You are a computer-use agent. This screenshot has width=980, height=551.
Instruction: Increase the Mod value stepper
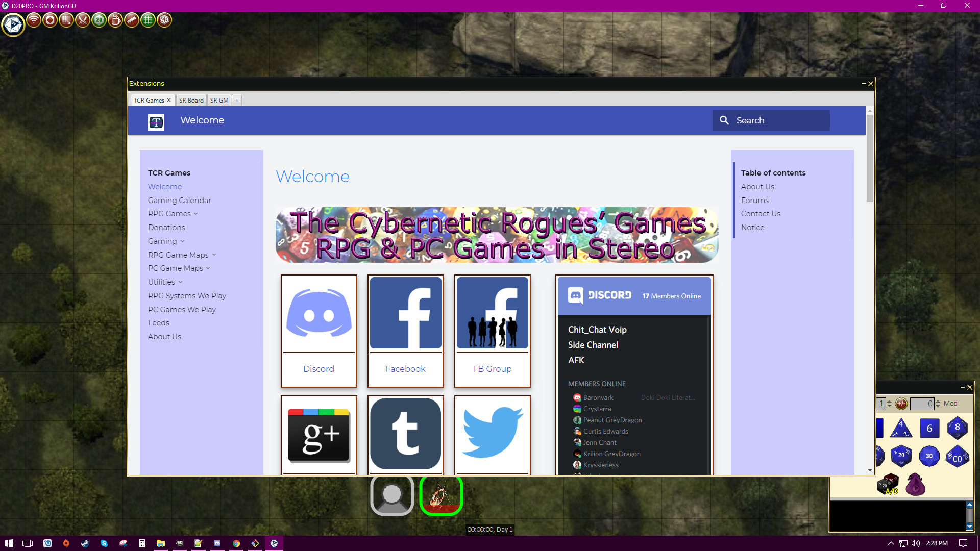[x=938, y=401]
